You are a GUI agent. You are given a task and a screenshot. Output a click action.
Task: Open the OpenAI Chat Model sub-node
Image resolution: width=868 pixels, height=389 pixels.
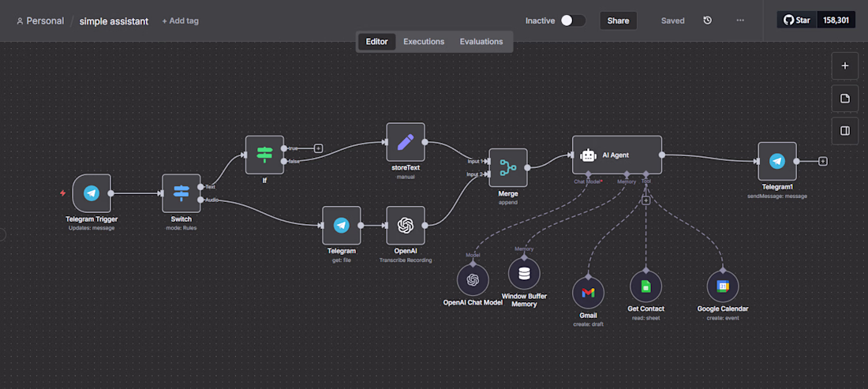473,280
